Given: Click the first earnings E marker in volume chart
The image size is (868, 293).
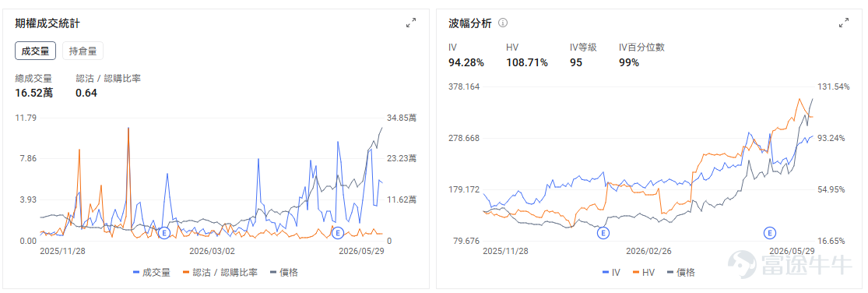Looking at the screenshot, I should (x=163, y=233).
